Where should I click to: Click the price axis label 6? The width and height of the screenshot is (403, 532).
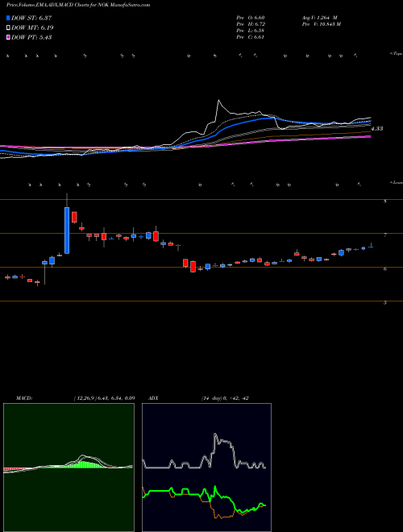385,269
